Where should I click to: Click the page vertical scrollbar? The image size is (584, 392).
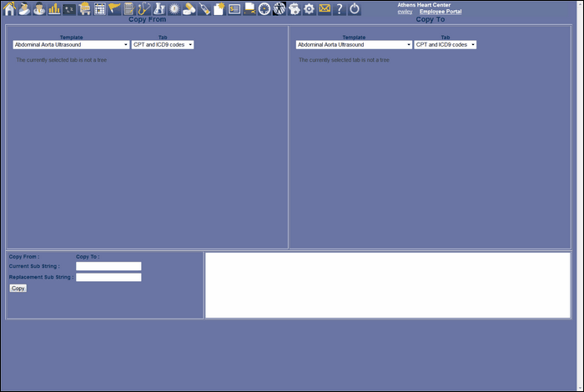tap(580, 196)
